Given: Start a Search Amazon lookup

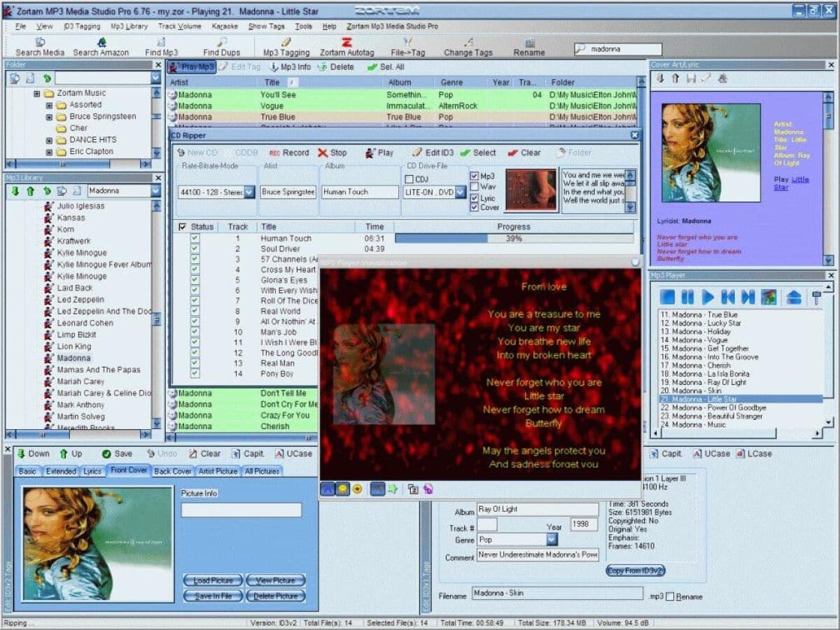Looking at the screenshot, I should pos(102,46).
